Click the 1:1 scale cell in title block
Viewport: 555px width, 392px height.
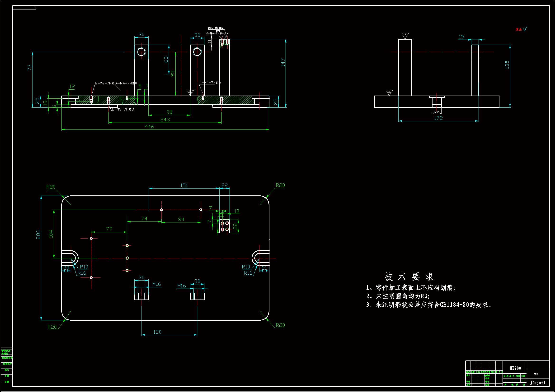tap(523, 380)
